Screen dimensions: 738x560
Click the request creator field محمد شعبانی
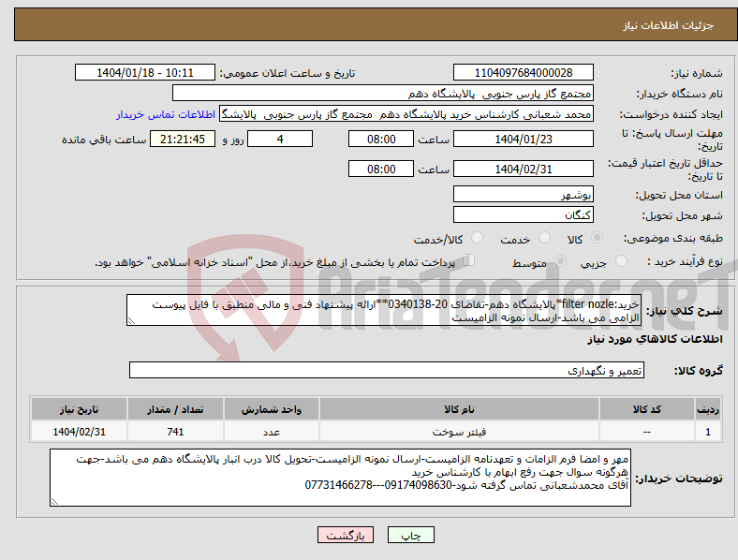coord(406,114)
